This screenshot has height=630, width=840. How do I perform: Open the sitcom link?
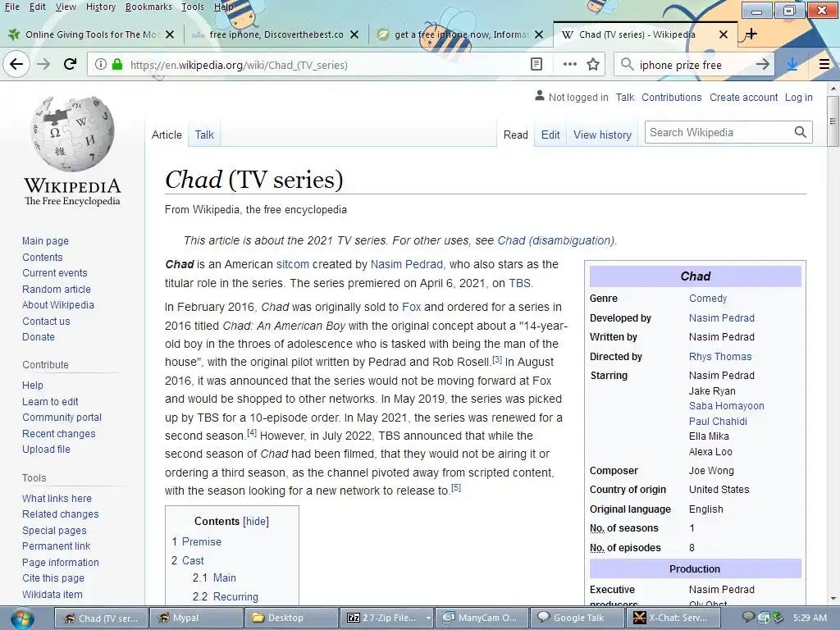tap(293, 264)
